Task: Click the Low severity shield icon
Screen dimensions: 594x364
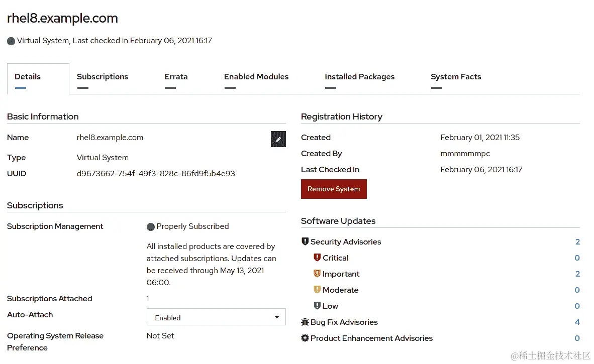Action: 317,306
